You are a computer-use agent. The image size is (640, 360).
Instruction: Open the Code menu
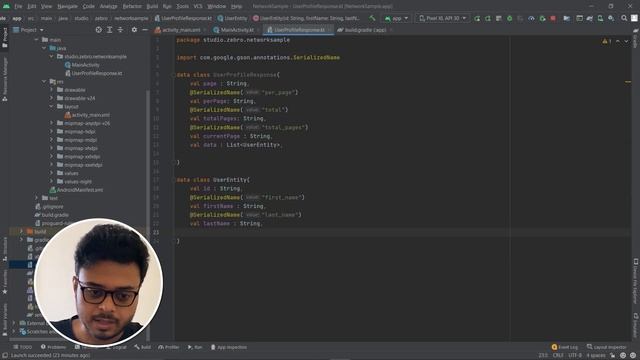click(89, 7)
